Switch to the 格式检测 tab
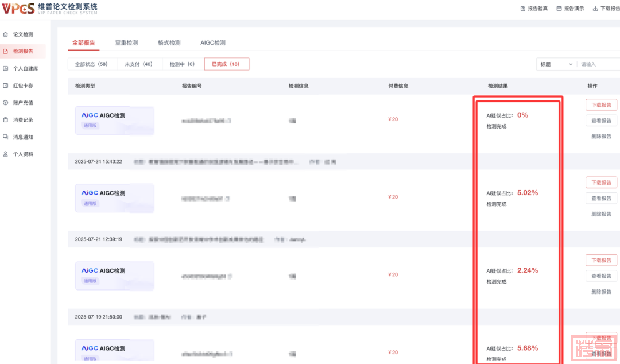Image resolution: width=620 pixels, height=364 pixels. click(x=169, y=43)
